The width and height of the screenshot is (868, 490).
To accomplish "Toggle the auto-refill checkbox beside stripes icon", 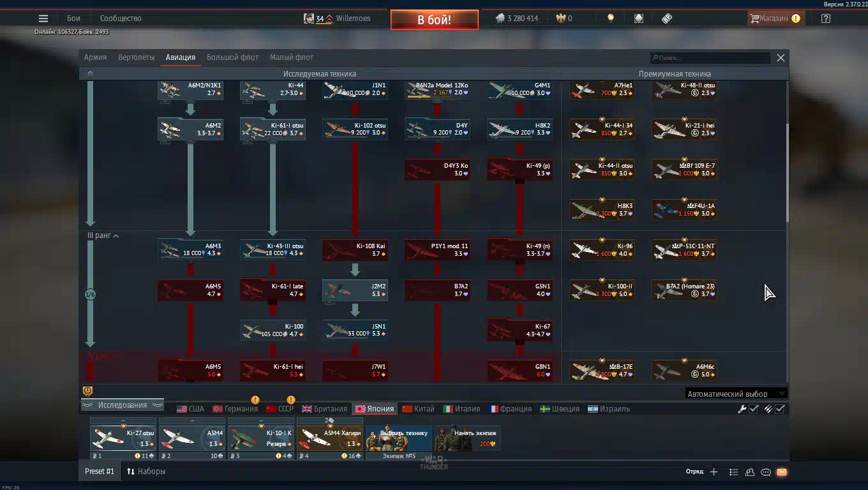I will coord(780,409).
